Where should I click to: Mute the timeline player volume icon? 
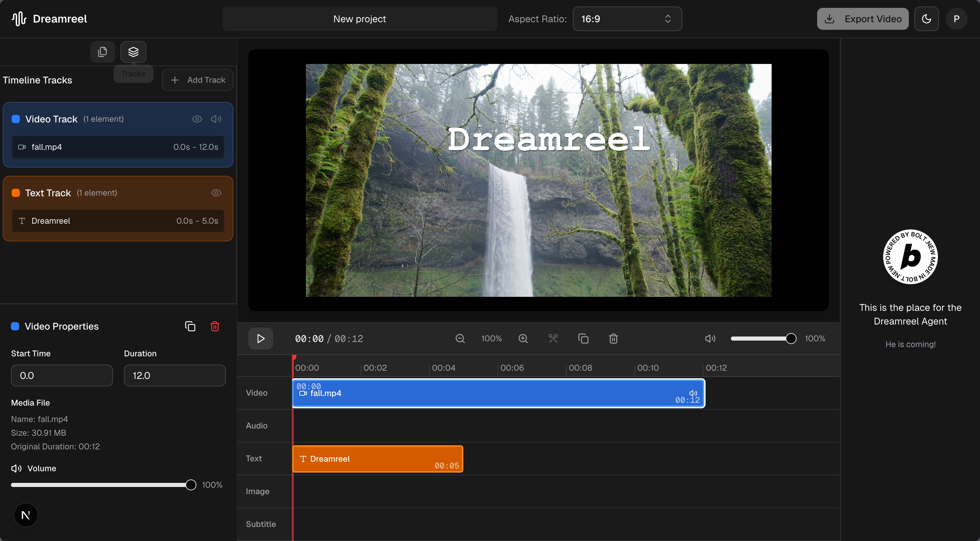pos(710,338)
